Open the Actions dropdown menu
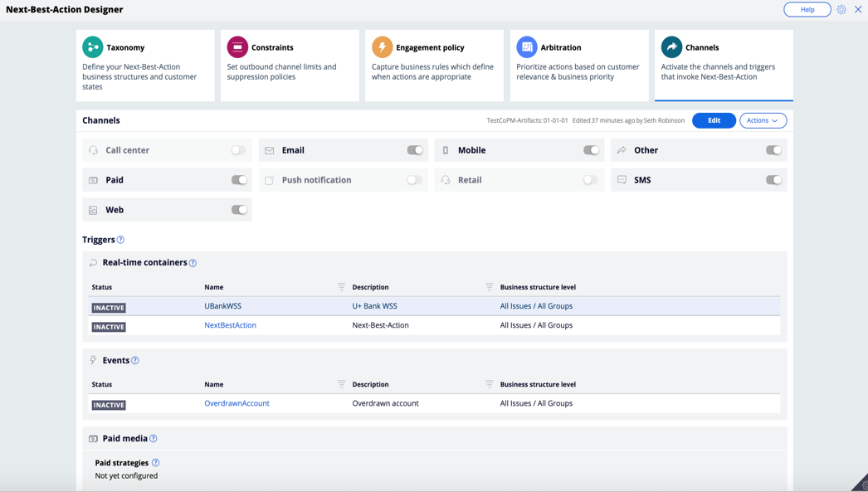This screenshot has height=492, width=868. pos(763,120)
